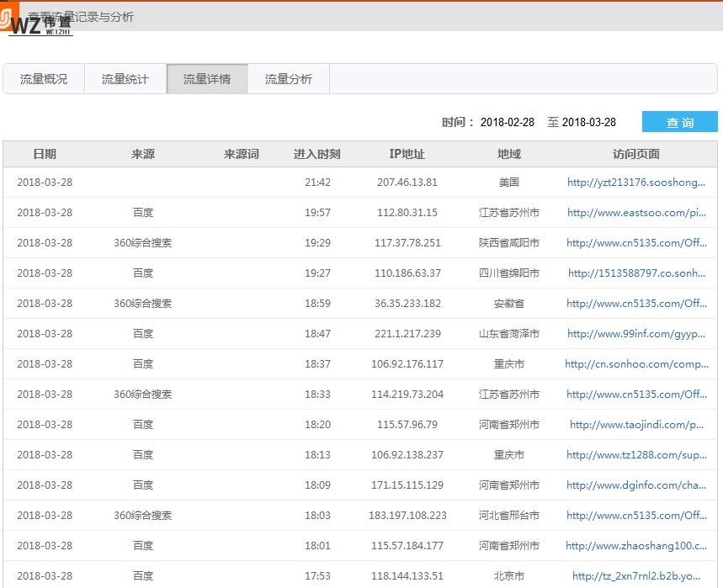Select the 流量详情 tab
Image resolution: width=723 pixels, height=588 pixels.
pyautogui.click(x=207, y=78)
